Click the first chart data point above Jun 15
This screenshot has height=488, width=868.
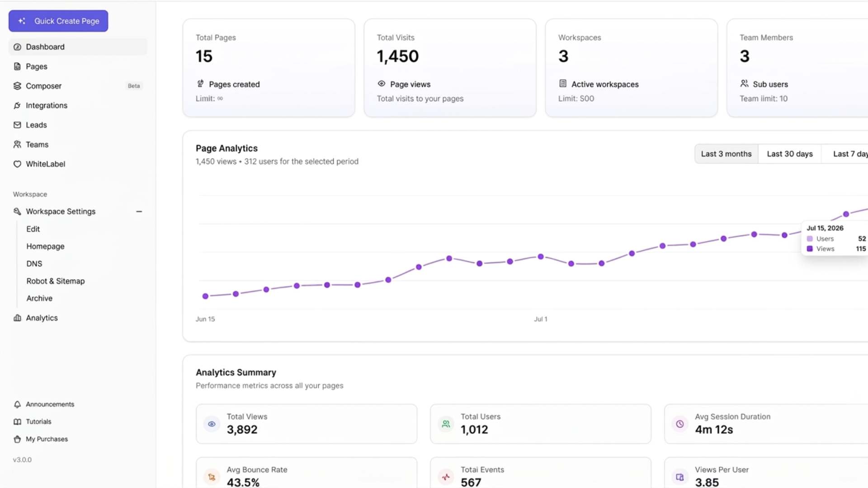tap(206, 296)
